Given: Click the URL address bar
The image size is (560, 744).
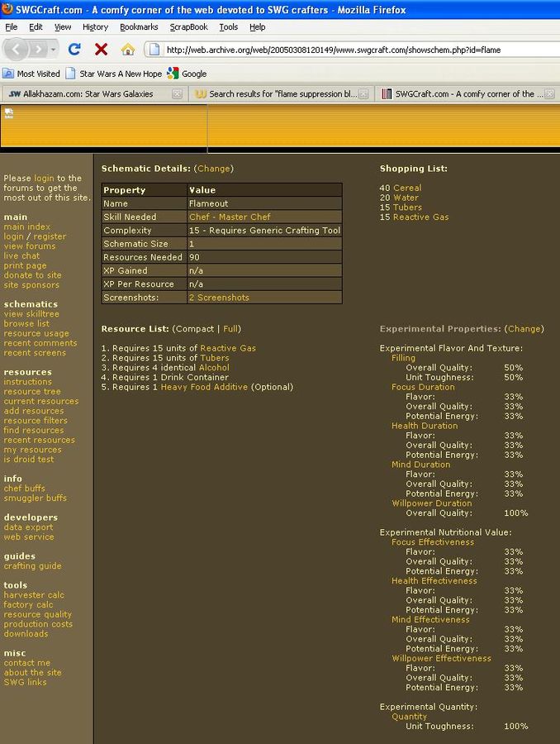Looking at the screenshot, I should pos(355,50).
